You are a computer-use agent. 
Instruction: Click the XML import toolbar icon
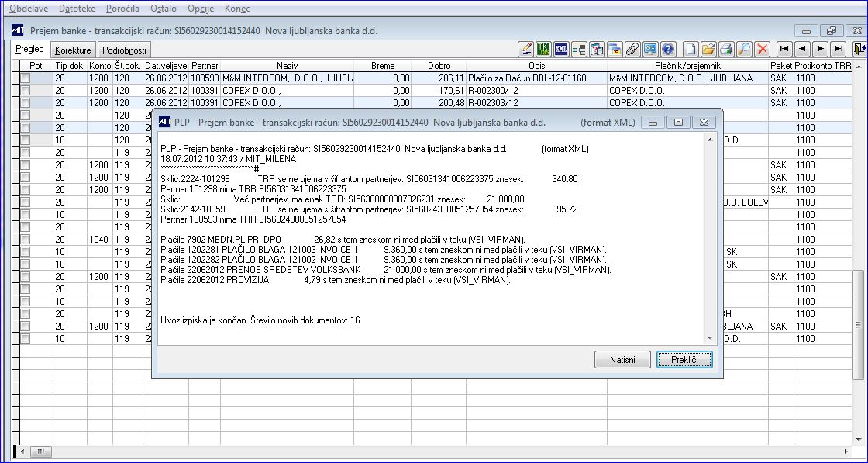coord(561,49)
